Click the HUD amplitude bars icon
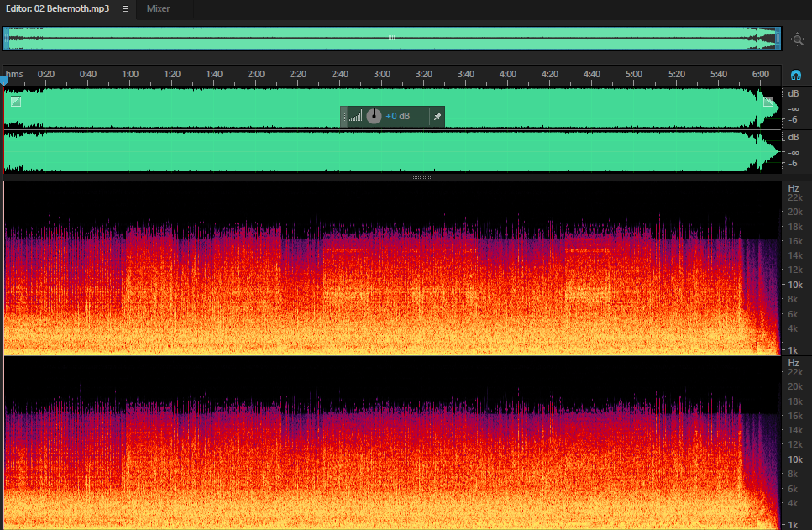812x530 pixels. pos(355,117)
